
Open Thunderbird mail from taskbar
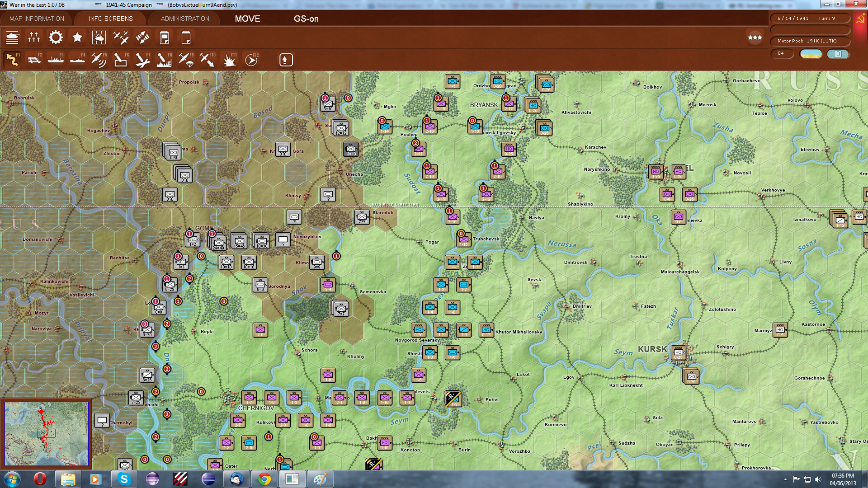click(x=236, y=479)
